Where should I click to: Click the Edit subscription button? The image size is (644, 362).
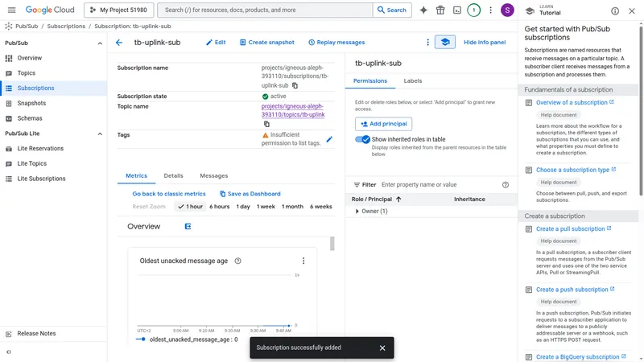coord(216,43)
